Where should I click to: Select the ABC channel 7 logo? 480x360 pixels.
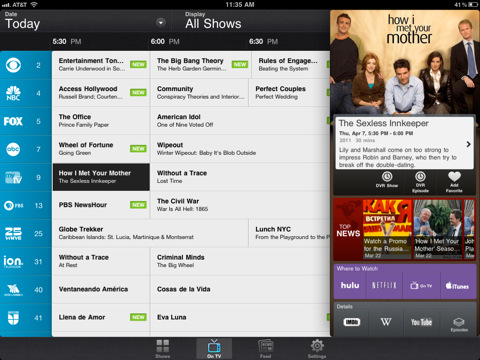tap(13, 149)
